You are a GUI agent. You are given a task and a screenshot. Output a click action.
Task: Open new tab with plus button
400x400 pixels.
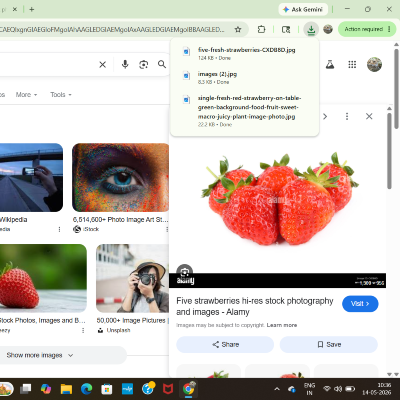point(32,9)
